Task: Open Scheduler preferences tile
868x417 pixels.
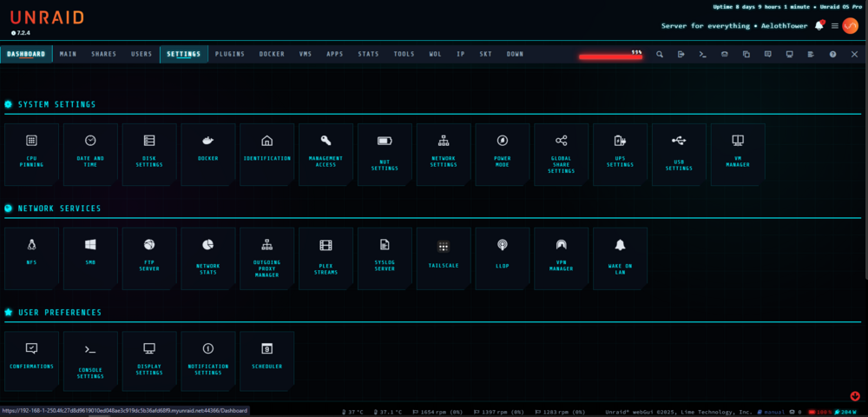Action: tap(266, 361)
